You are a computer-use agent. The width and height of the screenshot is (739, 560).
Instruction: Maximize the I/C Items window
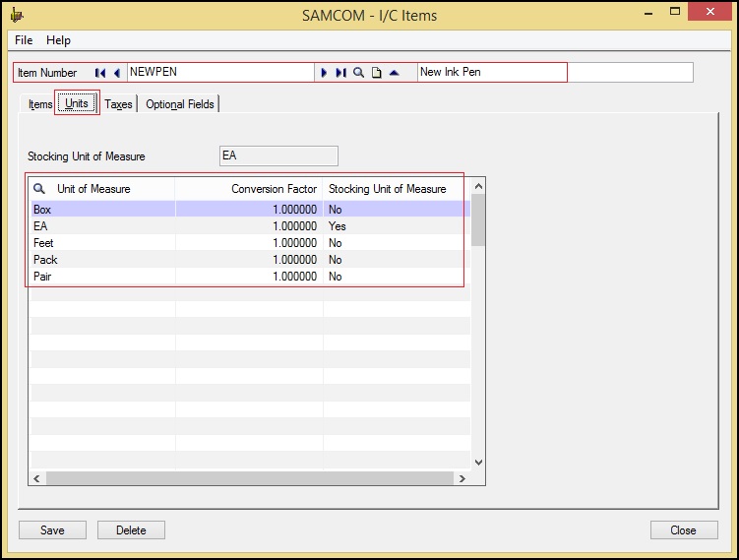click(675, 12)
